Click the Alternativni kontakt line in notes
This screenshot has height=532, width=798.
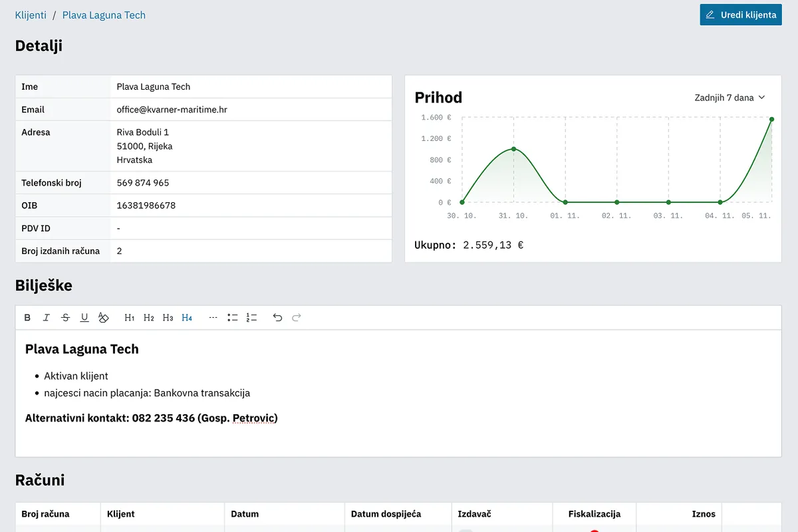click(152, 418)
